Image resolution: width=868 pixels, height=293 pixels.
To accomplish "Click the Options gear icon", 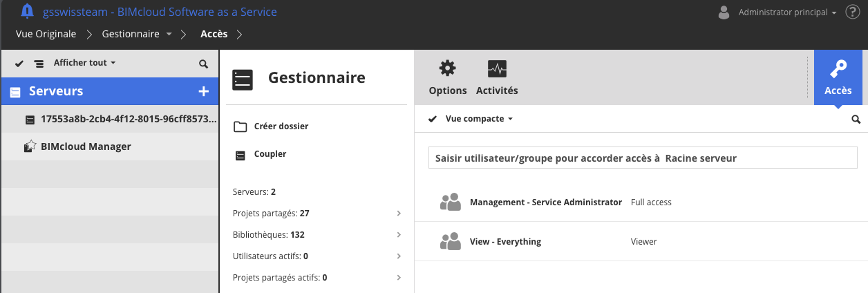I will tap(448, 68).
